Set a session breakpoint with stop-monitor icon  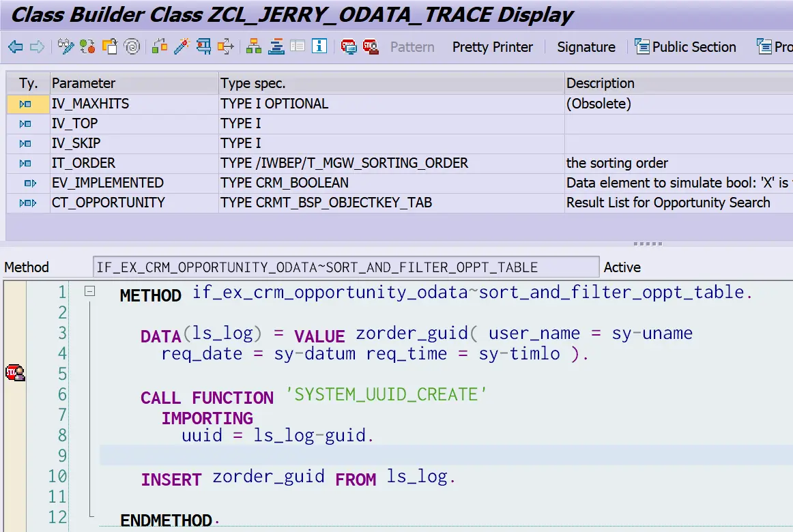tap(349, 46)
